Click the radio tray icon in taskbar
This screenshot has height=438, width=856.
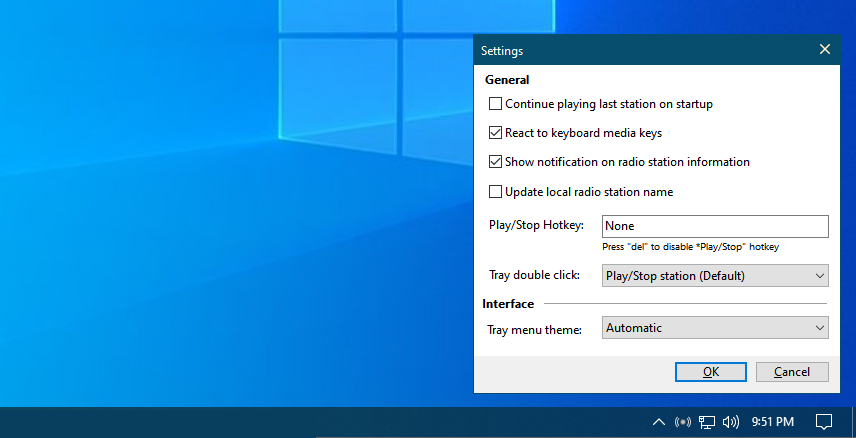(x=683, y=422)
